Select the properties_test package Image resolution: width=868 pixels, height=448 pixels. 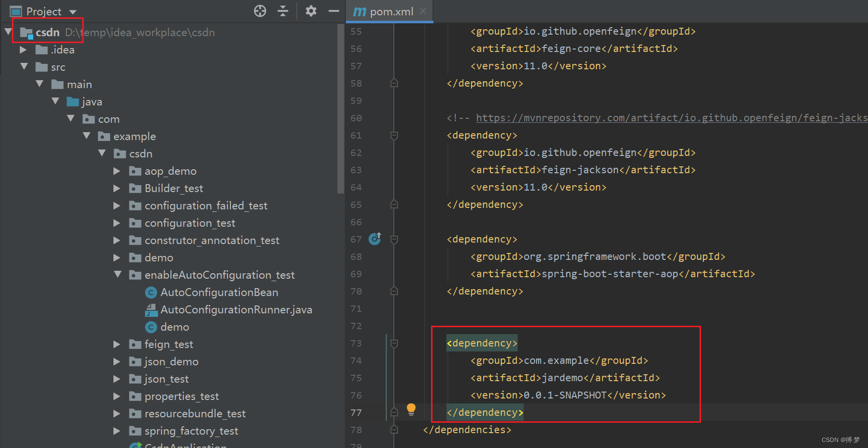182,397
